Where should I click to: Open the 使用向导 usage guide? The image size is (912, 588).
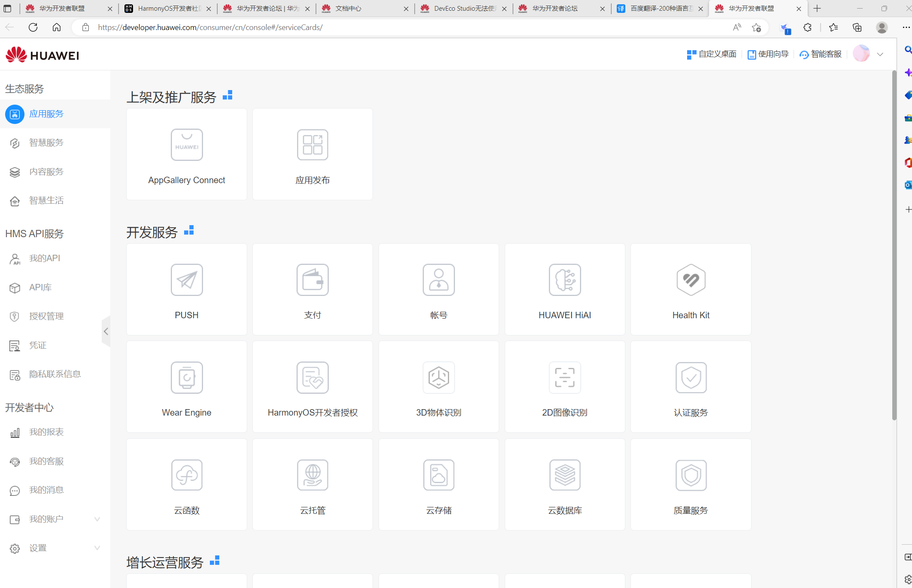click(x=768, y=54)
